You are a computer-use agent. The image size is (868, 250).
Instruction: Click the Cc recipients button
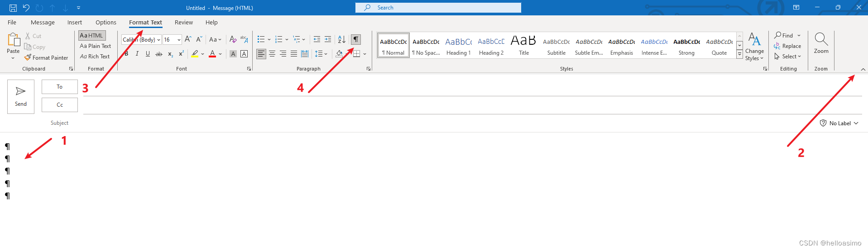(60, 105)
